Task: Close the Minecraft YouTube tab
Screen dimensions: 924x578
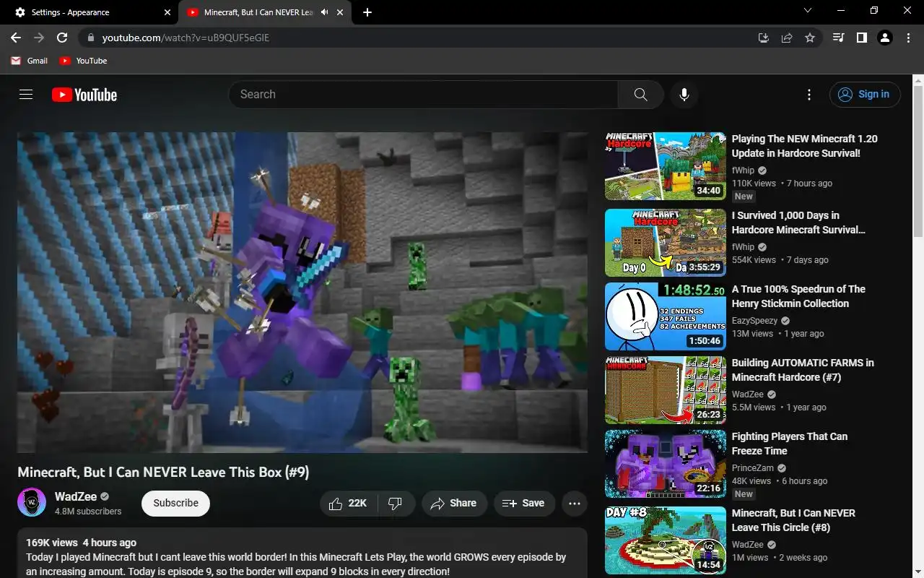Action: tap(341, 12)
